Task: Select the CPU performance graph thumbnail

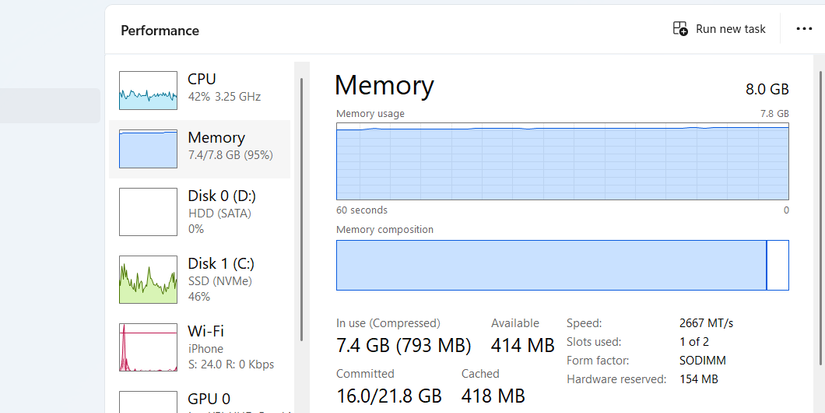Action: point(149,90)
